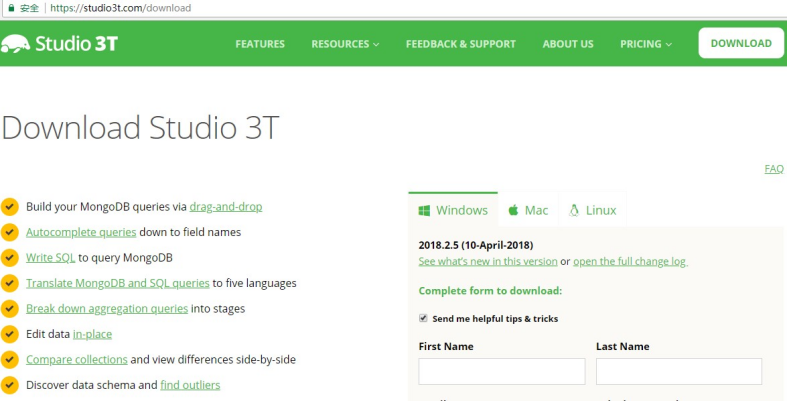This screenshot has height=402, width=788.
Task: Click the secure padlock icon in address bar
Action: [11, 8]
